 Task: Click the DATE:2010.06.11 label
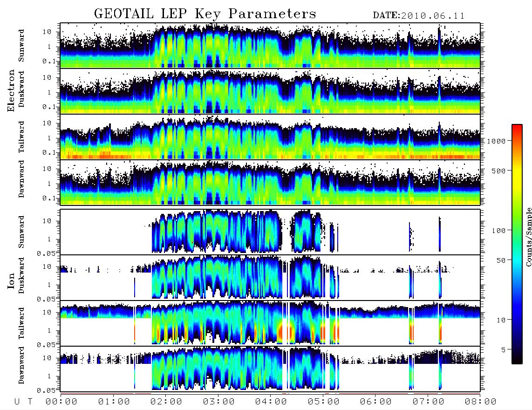coord(419,16)
